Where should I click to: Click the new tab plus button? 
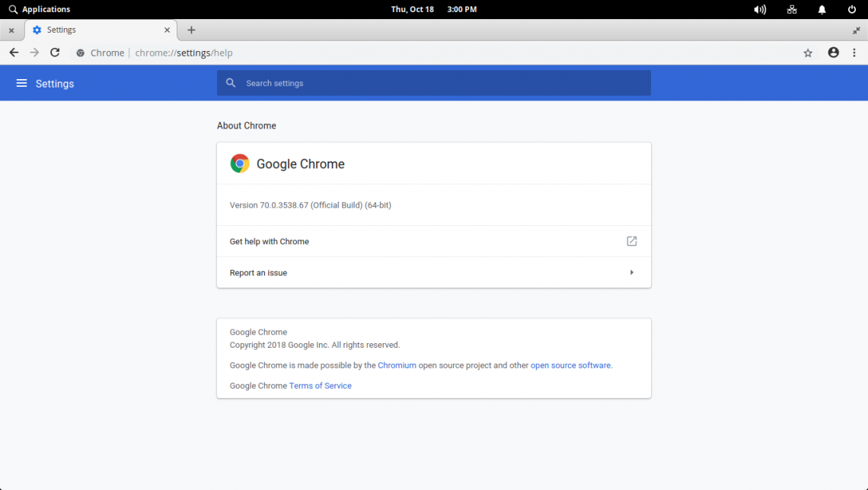[191, 30]
